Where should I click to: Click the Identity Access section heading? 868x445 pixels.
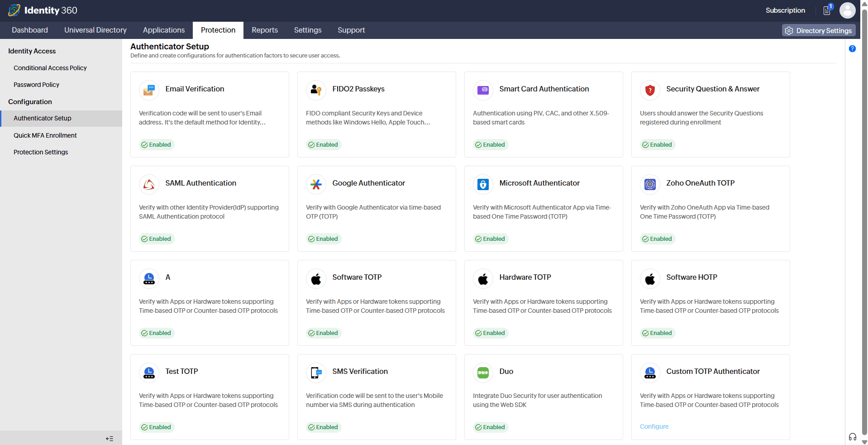pyautogui.click(x=32, y=51)
